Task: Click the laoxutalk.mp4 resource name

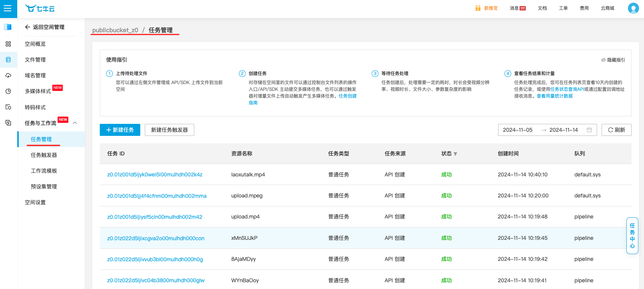Action: click(x=248, y=175)
